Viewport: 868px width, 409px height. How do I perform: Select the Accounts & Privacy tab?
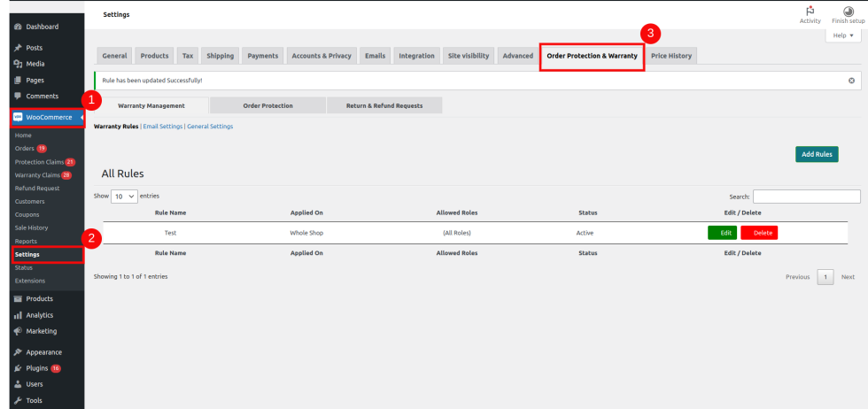tap(322, 56)
